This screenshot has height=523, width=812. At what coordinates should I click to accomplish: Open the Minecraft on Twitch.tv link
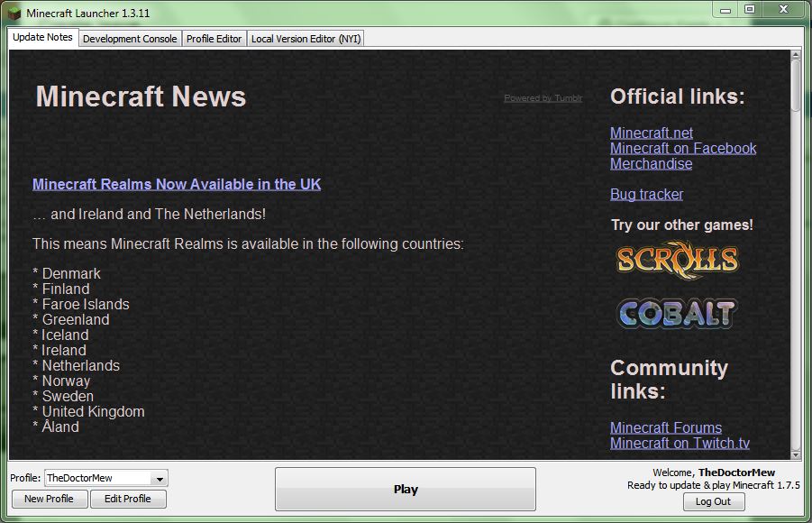click(x=680, y=443)
